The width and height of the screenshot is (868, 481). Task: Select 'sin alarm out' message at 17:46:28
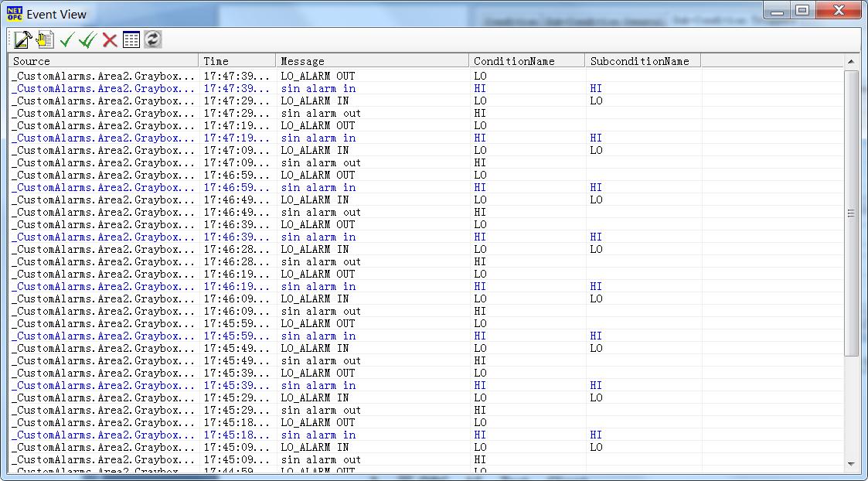pyautogui.click(x=321, y=261)
